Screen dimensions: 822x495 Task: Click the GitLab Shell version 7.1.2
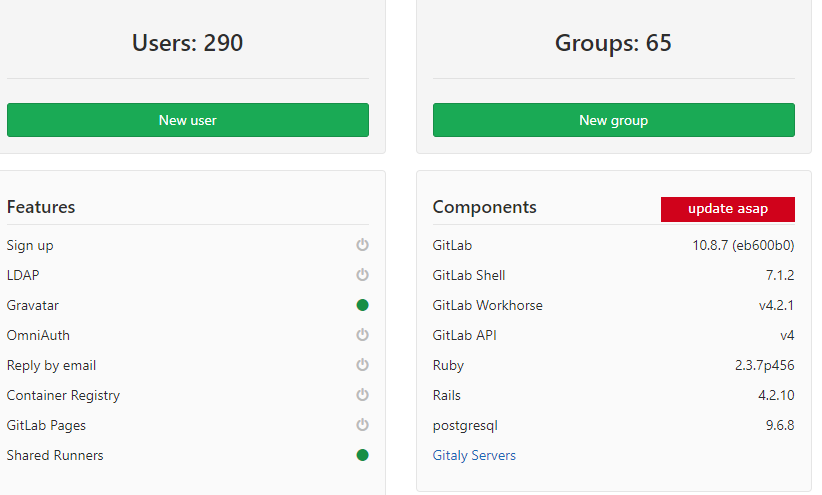click(780, 275)
